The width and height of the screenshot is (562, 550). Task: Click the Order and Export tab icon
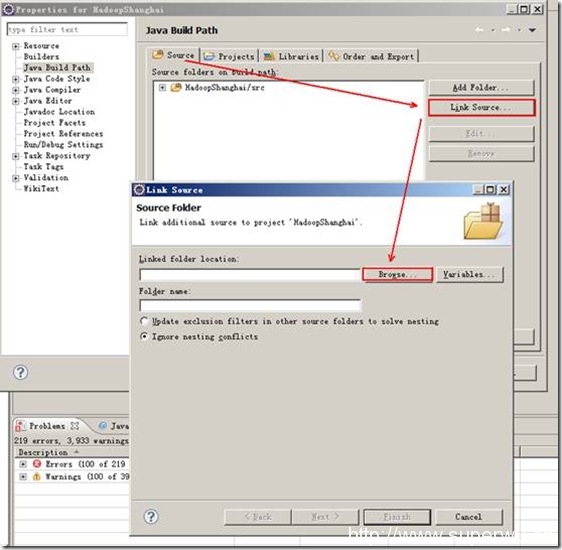(334, 56)
